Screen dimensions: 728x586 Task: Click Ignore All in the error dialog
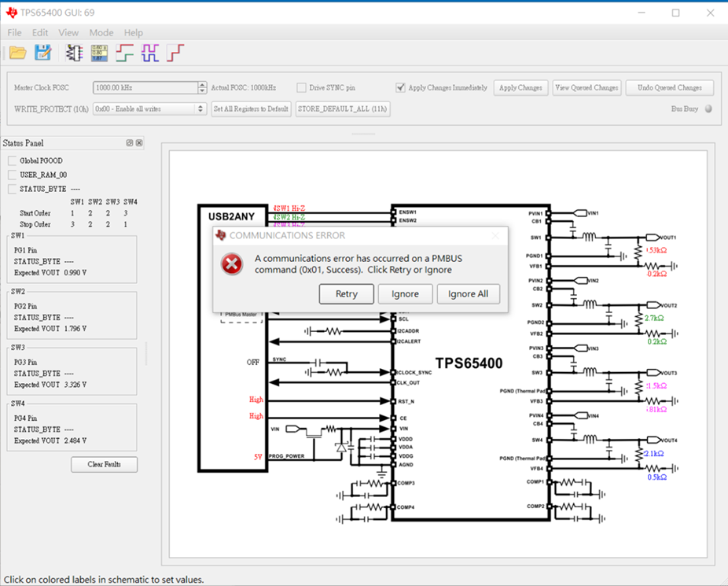[x=468, y=294]
